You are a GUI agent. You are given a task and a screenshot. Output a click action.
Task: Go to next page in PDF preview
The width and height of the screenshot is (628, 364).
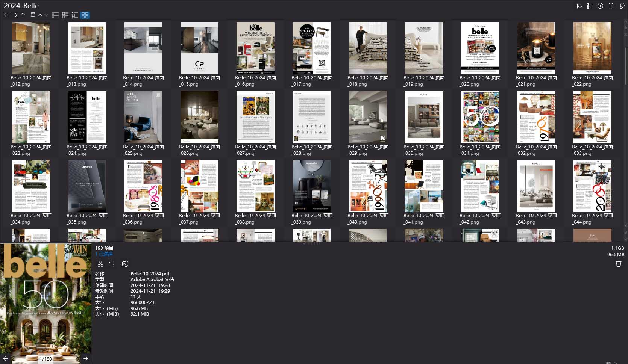click(86, 359)
